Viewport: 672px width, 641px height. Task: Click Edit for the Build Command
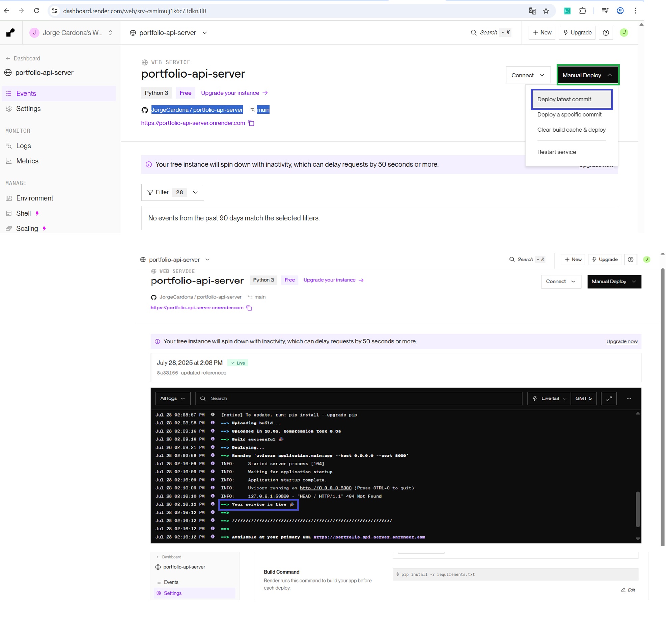pos(628,590)
